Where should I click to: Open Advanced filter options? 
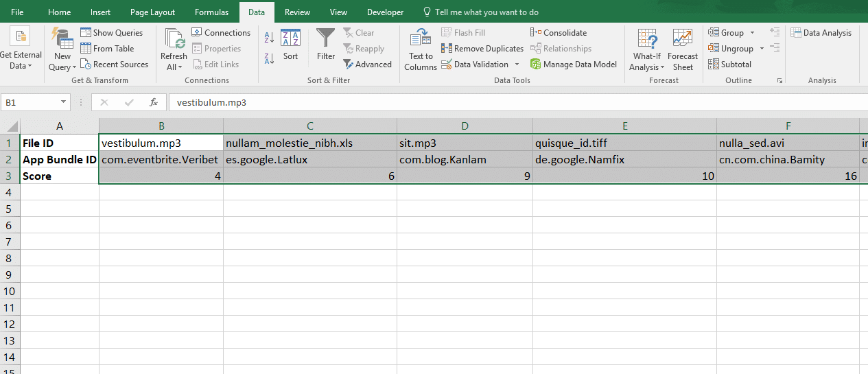click(368, 64)
